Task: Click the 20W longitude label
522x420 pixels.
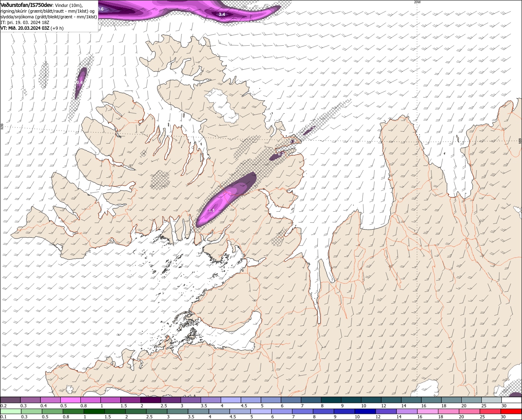Action: pos(417,2)
